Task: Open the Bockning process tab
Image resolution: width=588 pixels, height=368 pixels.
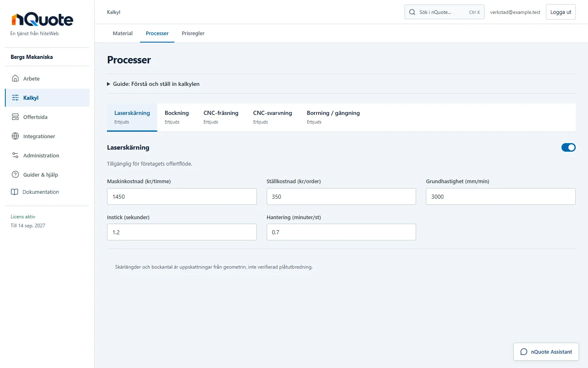Action: click(177, 117)
